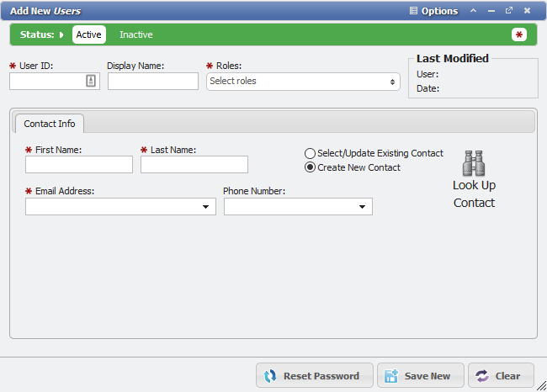Screen dimensions: 547x392
Task: Click the Last Name input field
Action: pyautogui.click(x=194, y=165)
